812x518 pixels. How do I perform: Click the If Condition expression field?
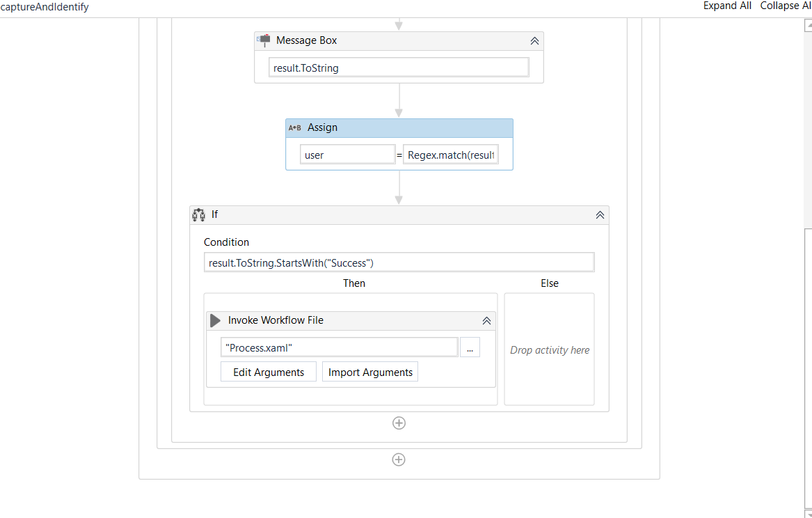399,262
